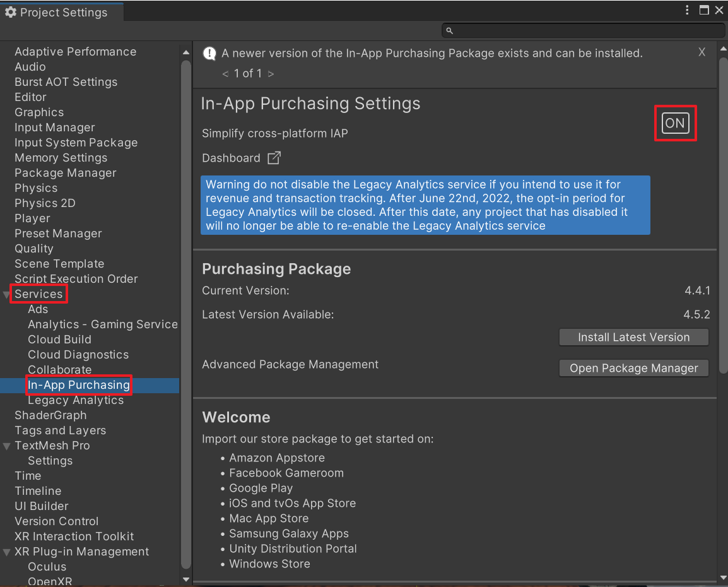The width and height of the screenshot is (728, 587).
Task: Select ShaderGraph settings
Action: pyautogui.click(x=50, y=416)
